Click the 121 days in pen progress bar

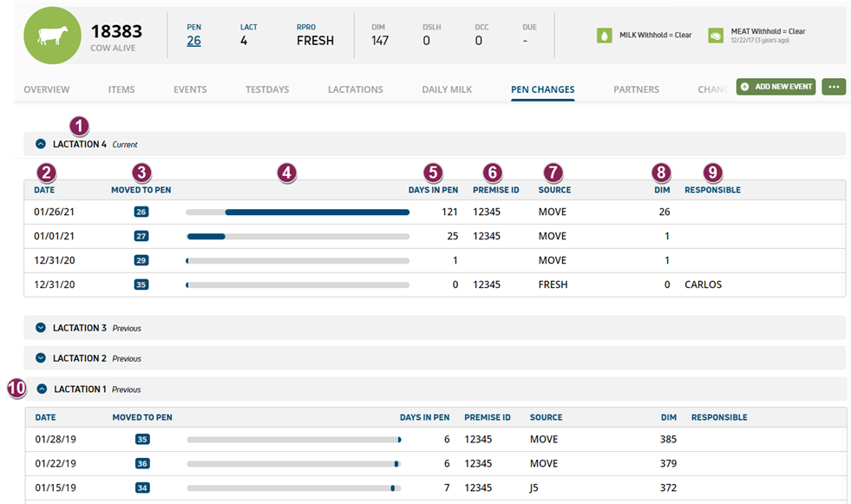tap(298, 212)
